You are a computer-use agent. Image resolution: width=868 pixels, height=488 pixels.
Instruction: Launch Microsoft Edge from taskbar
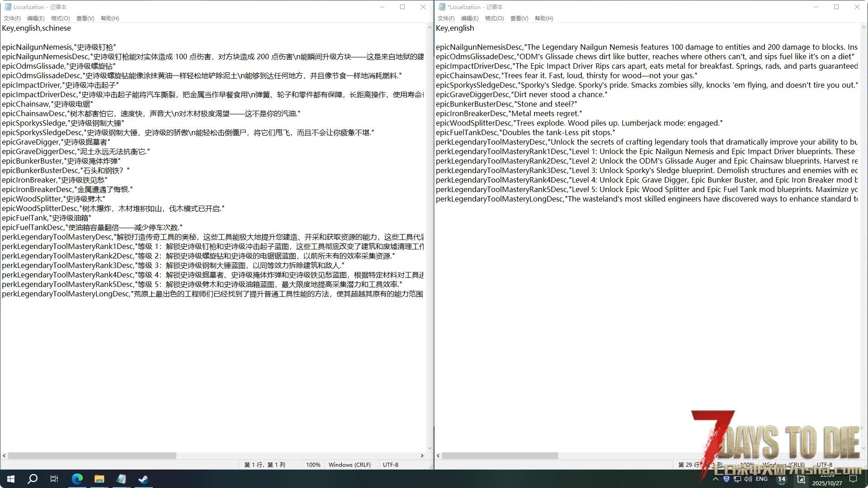pyautogui.click(x=77, y=479)
